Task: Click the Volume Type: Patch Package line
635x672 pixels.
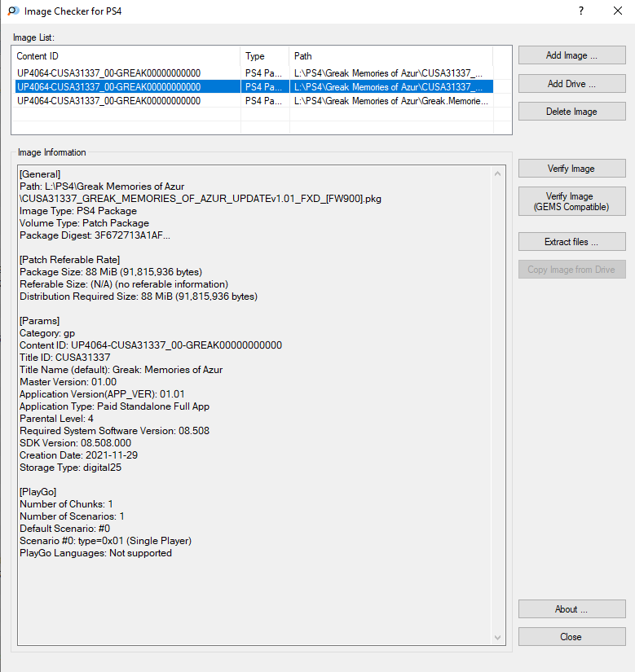Action: pos(85,223)
